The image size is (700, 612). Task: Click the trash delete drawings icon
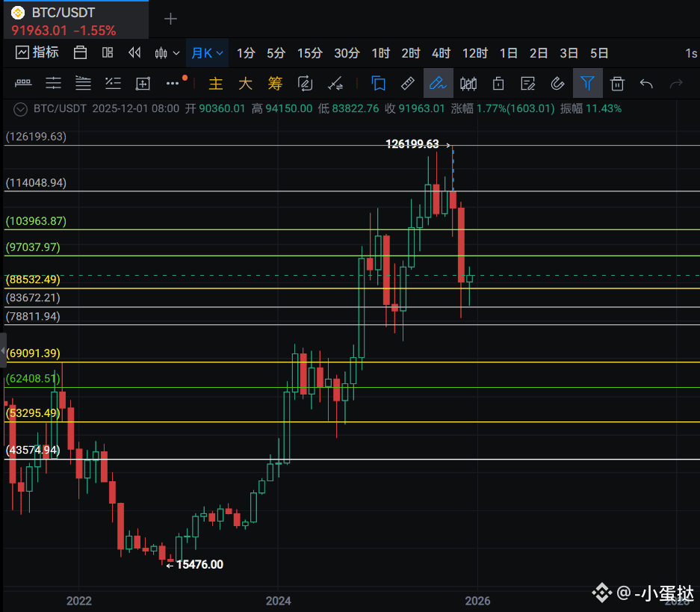617,84
